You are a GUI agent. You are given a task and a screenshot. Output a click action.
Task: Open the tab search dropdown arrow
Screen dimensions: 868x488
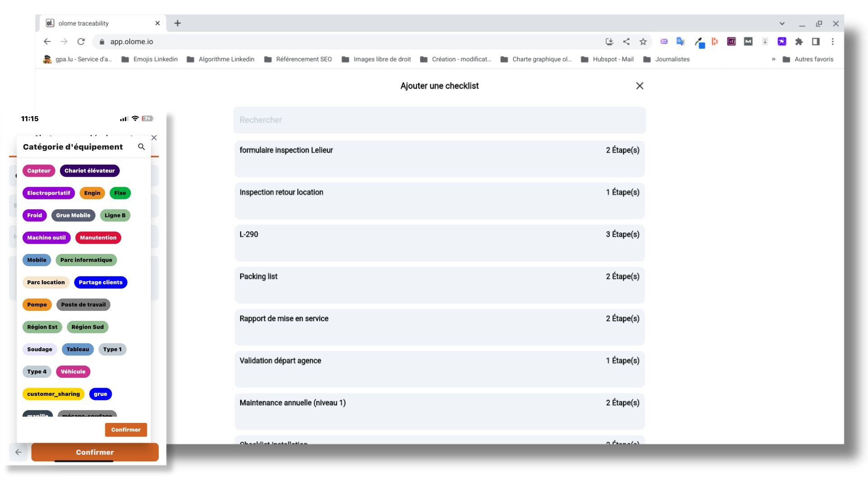(x=782, y=23)
